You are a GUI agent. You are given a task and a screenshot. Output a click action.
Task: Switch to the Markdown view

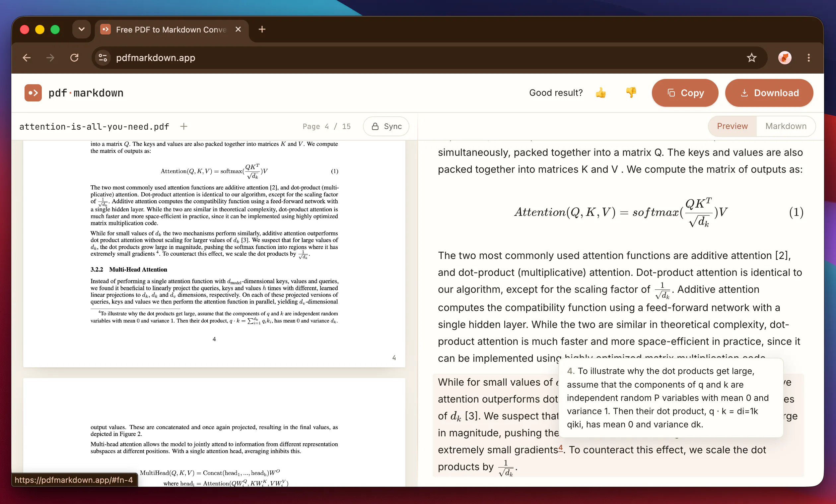click(x=786, y=126)
